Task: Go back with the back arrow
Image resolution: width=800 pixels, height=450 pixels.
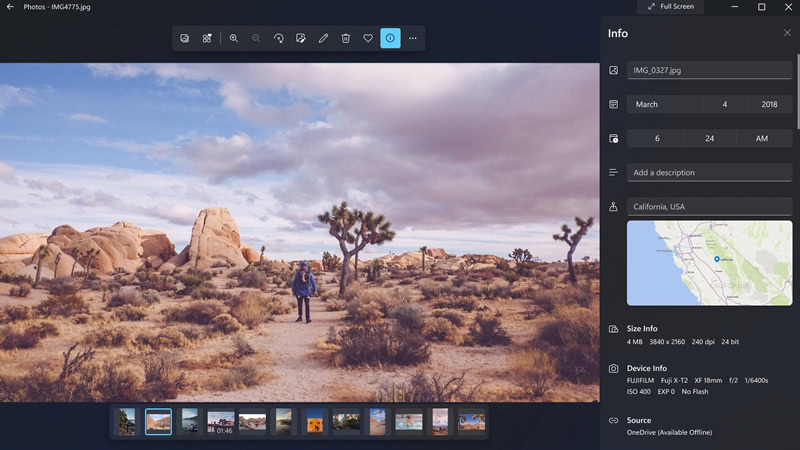Action: [x=10, y=7]
